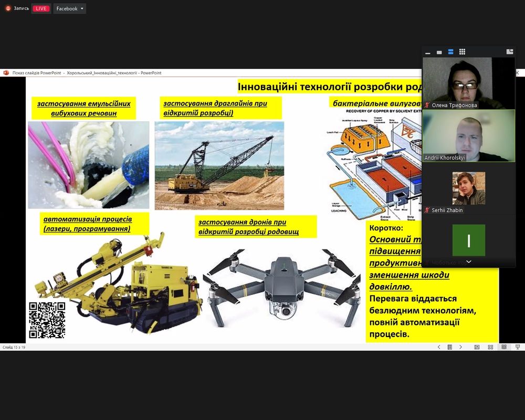Click the red LIVE indicator badge
This screenshot has height=420, width=525.
pyautogui.click(x=41, y=8)
